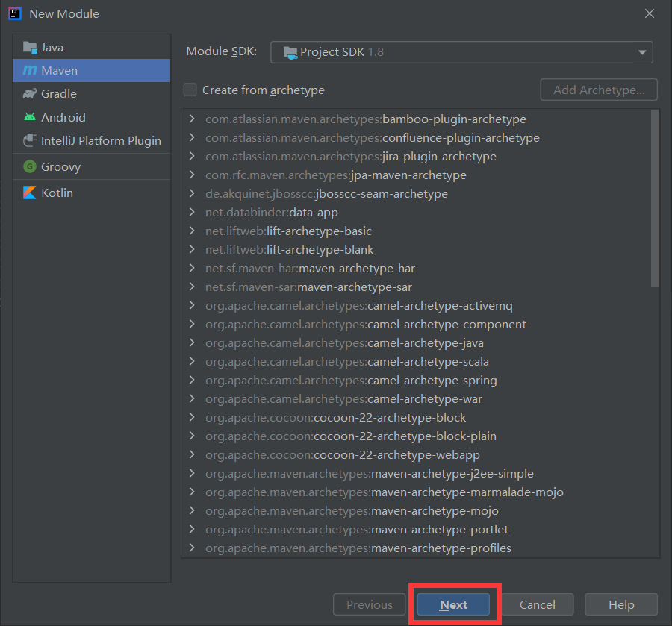Select maven-archetype-profiles entry
Viewport: 672px width, 626px height.
click(358, 548)
